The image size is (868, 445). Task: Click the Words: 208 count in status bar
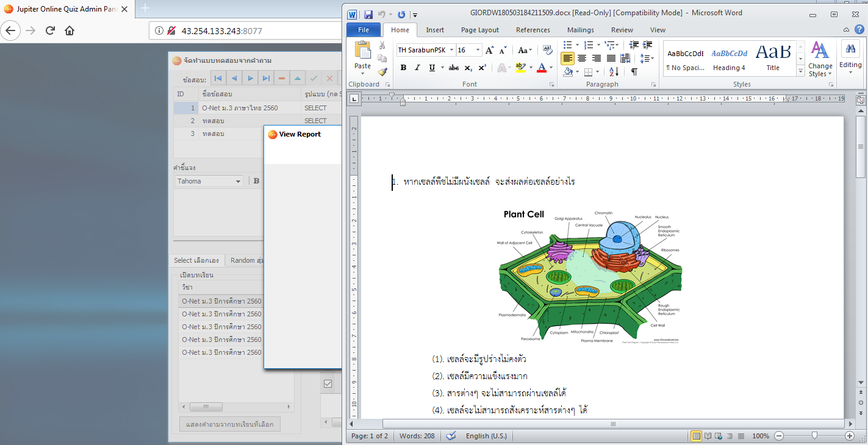pyautogui.click(x=417, y=436)
